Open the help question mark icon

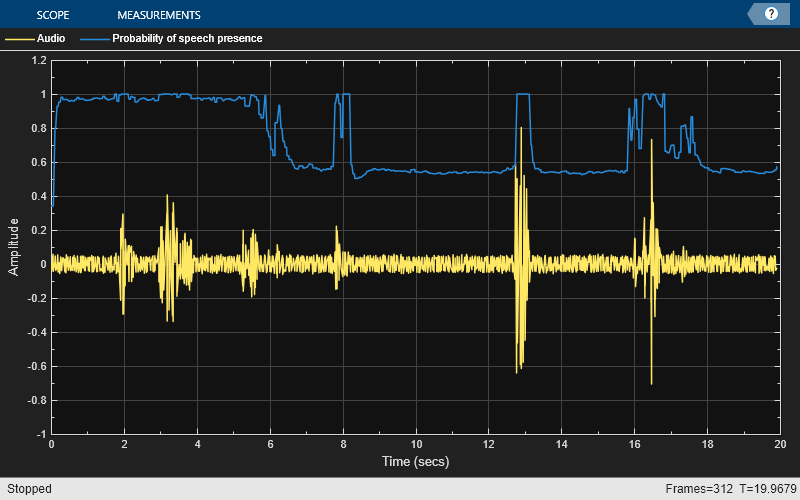pos(771,14)
